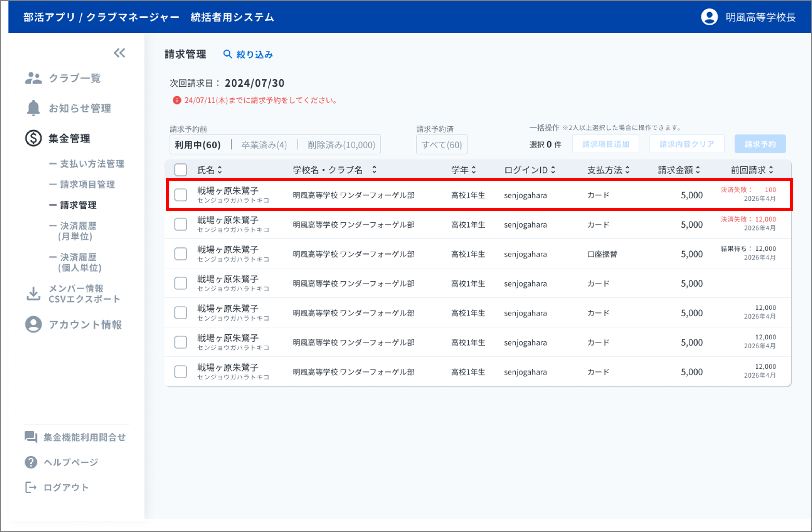Sort by 学年 column arrows

tap(474, 169)
